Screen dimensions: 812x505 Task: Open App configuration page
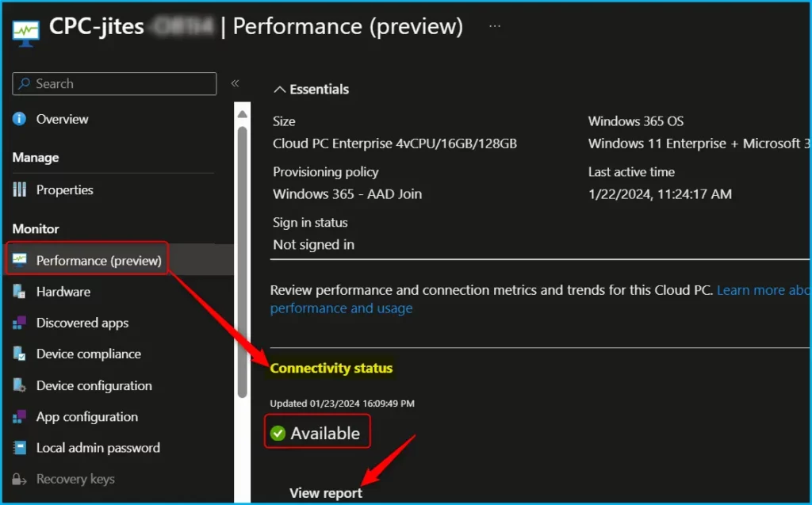pyautogui.click(x=87, y=416)
